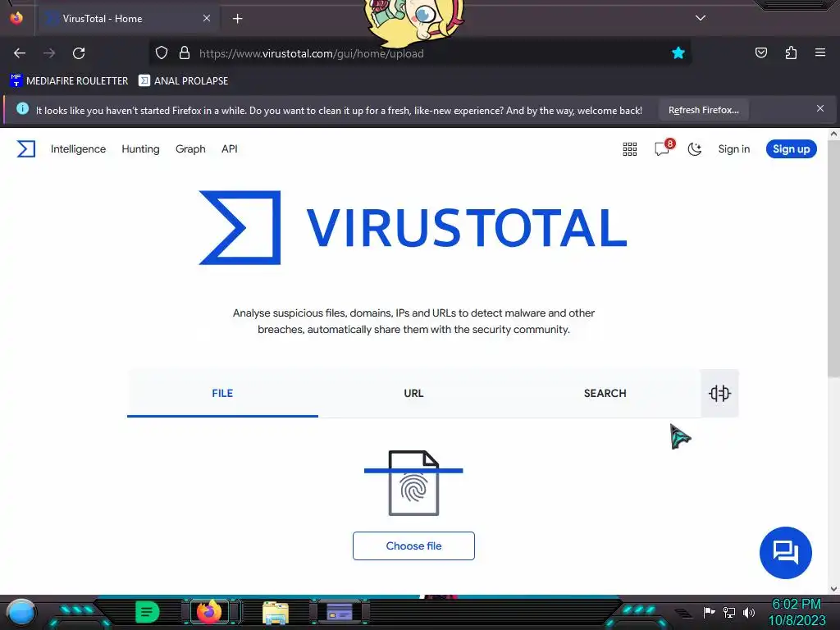Image resolution: width=840 pixels, height=630 pixels.
Task: Open the smart search scanner icon beside SEARCH
Action: 719,393
